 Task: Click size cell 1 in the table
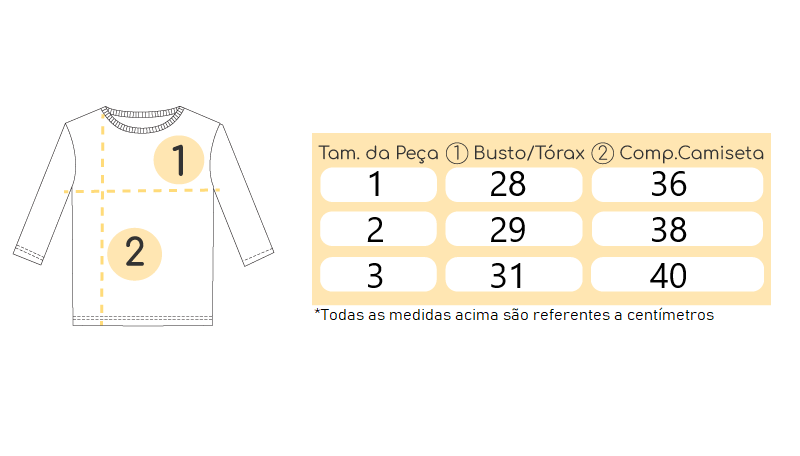tap(378, 184)
